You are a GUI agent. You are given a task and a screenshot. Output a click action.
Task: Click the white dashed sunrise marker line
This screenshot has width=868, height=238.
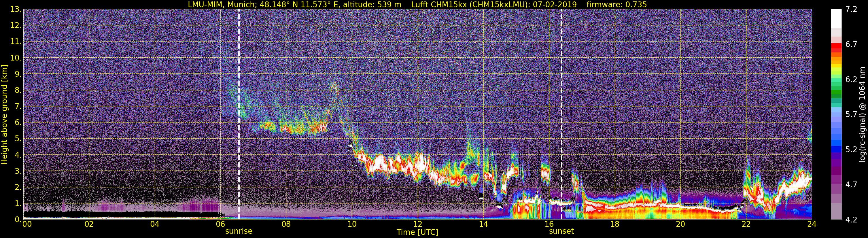tap(239, 114)
